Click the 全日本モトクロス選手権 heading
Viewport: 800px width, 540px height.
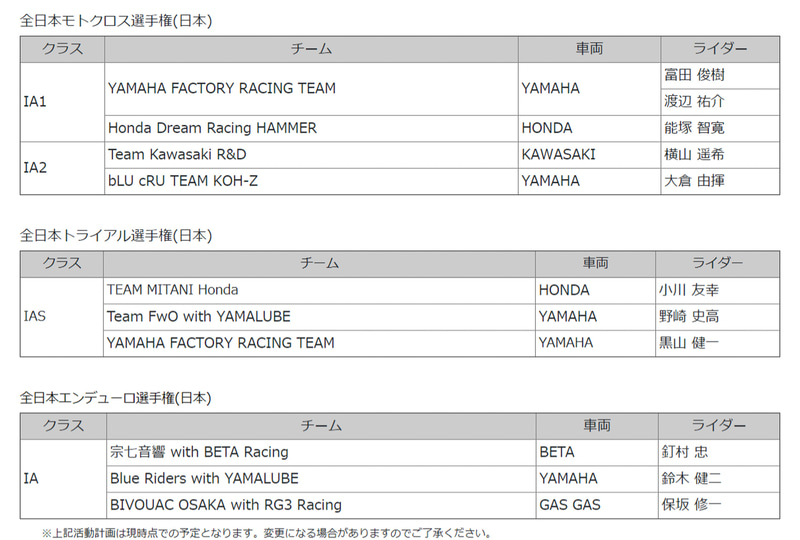click(x=116, y=19)
